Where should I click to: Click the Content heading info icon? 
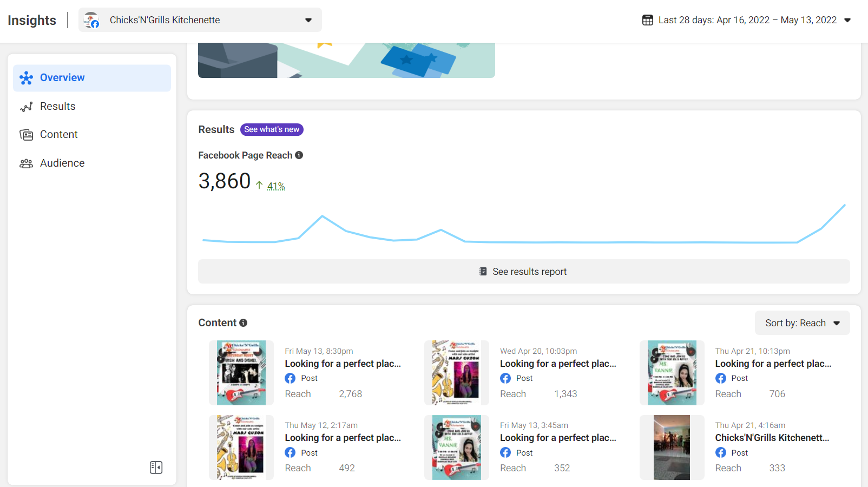pyautogui.click(x=244, y=323)
